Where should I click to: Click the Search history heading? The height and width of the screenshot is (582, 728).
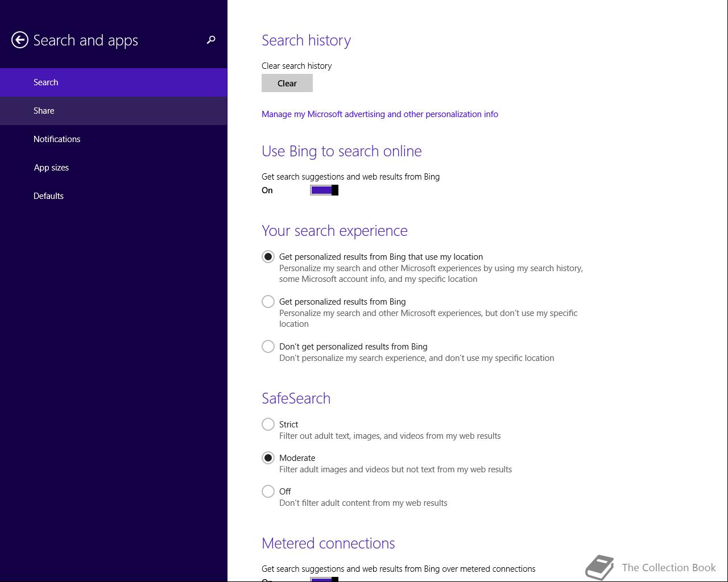tap(307, 40)
